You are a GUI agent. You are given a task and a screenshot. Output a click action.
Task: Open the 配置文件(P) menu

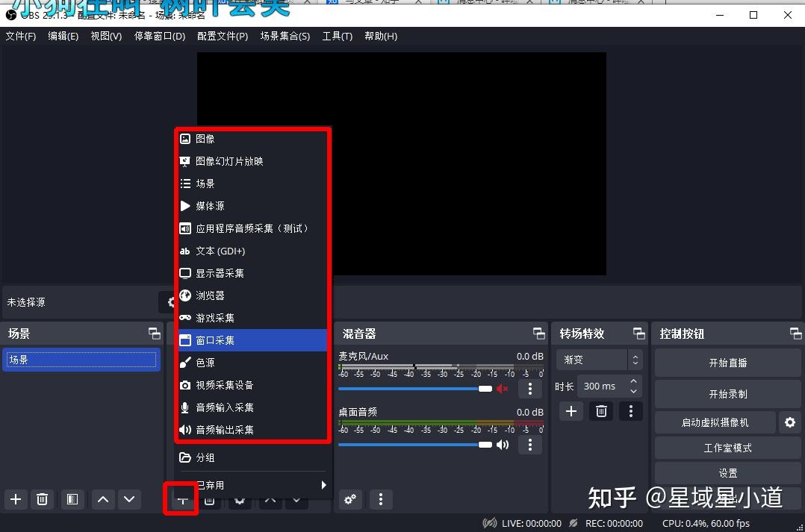[x=223, y=36]
